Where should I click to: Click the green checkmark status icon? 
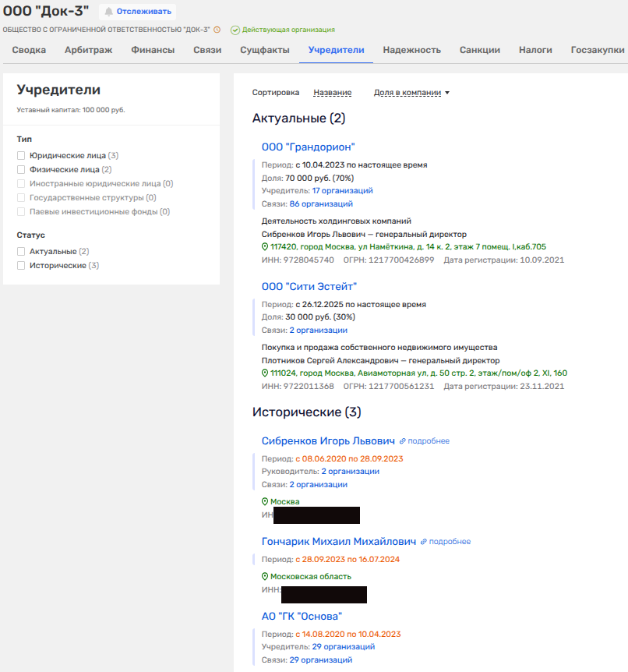[235, 30]
